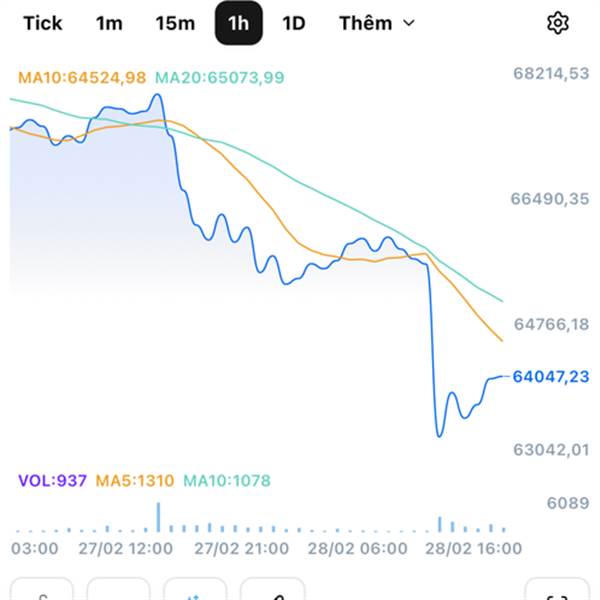Click the 27/02 12:00 time axis label
600x600 pixels.
click(125, 548)
